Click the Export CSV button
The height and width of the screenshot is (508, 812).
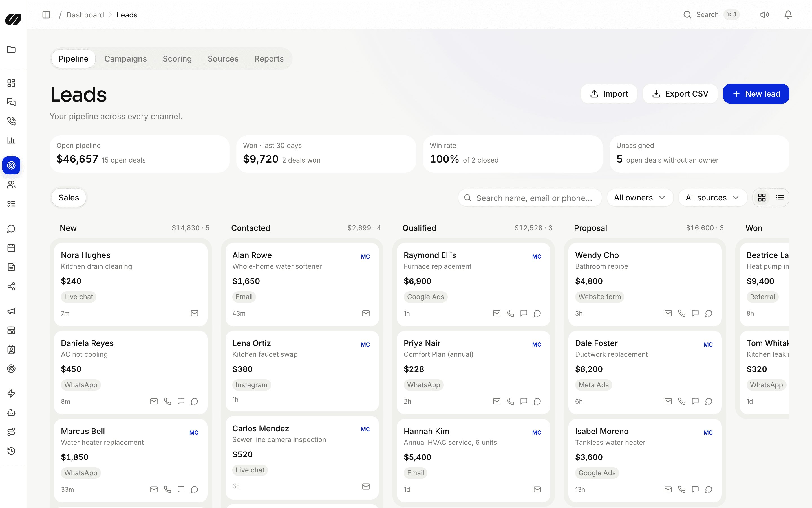(680, 94)
